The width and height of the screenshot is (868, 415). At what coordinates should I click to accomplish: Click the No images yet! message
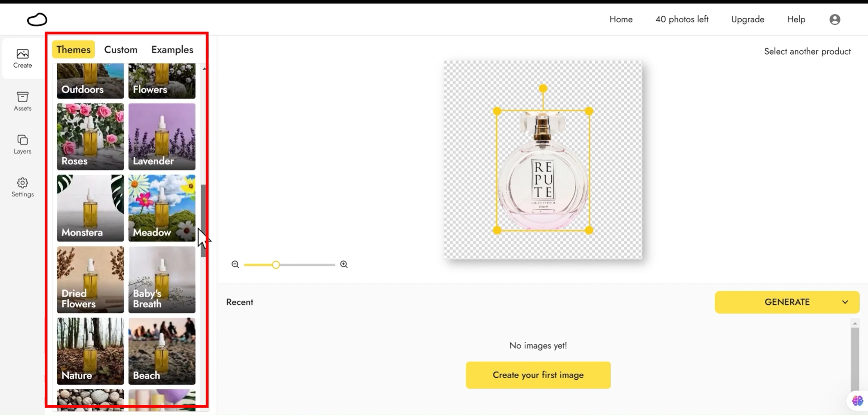538,345
